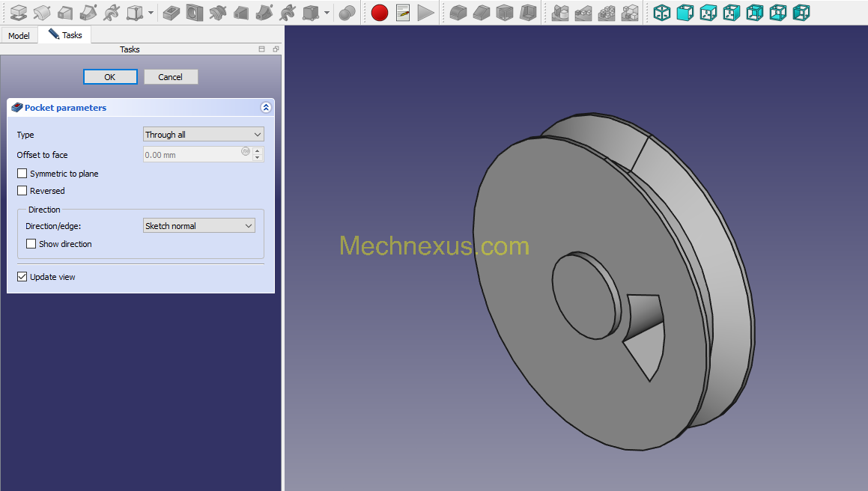Viewport: 868px width, 491px height.
Task: Choose the MultiTransform icon
Action: click(x=630, y=12)
